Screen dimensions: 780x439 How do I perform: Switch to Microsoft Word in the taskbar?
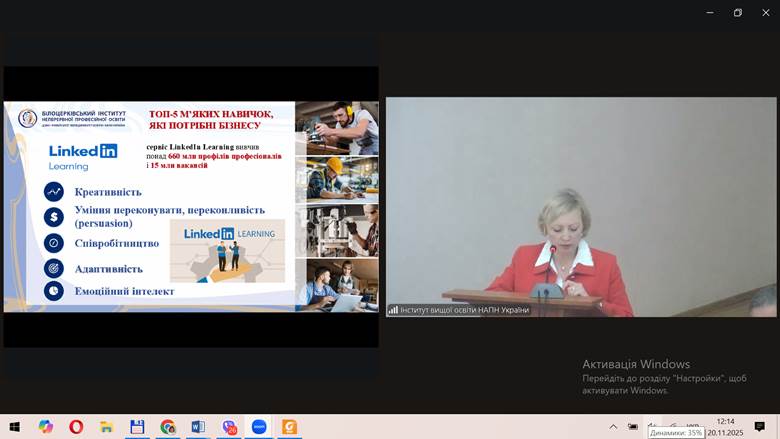tap(198, 426)
